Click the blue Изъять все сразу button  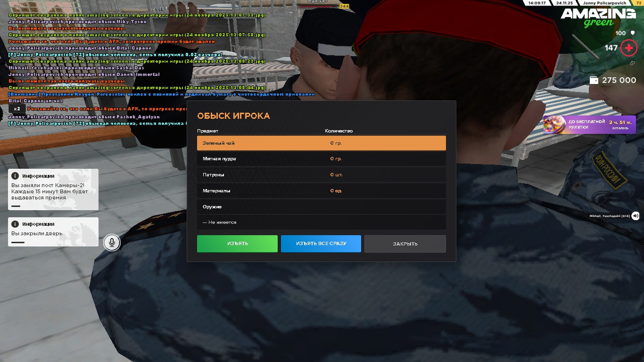[321, 243]
